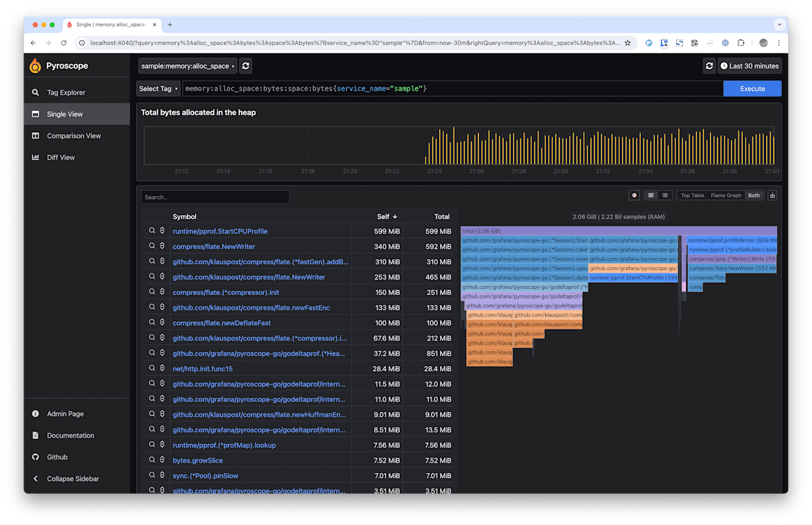Select the Both view mode
812x525 pixels.
754,196
